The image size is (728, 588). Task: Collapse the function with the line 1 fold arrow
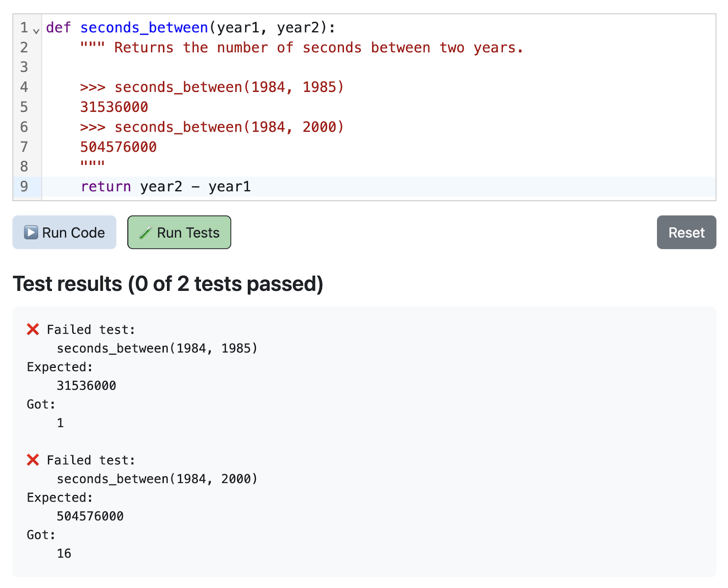tap(36, 31)
